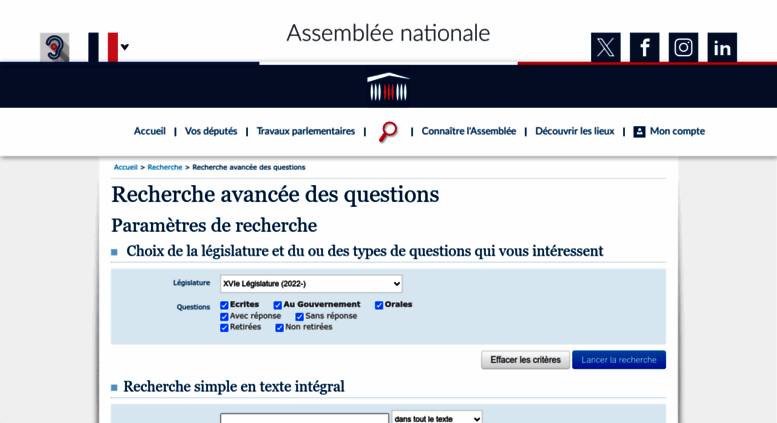Click the Paramètres de recherche heading
This screenshot has height=423, width=777.
[x=214, y=226]
